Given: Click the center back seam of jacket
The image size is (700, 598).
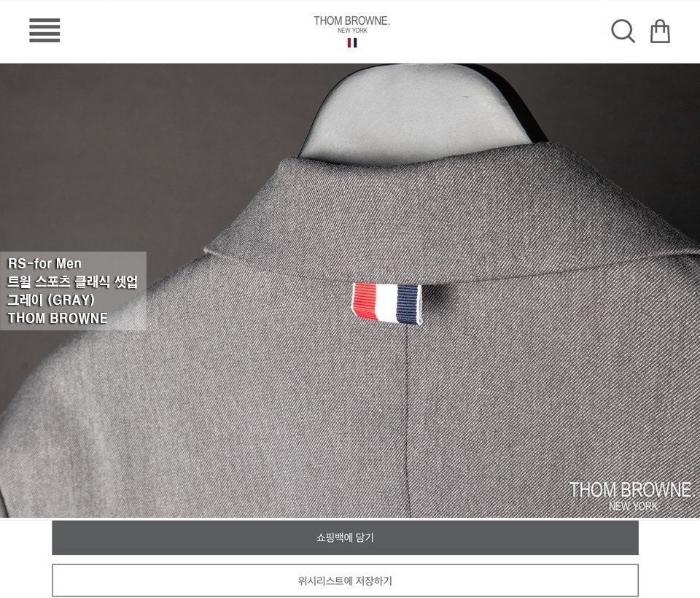Looking at the screenshot, I should (x=408, y=420).
